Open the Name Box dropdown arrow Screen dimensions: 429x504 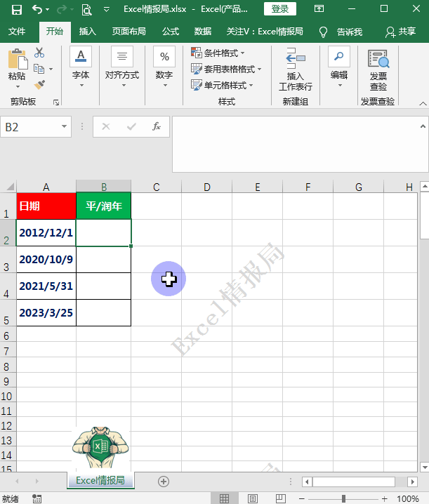tap(65, 126)
